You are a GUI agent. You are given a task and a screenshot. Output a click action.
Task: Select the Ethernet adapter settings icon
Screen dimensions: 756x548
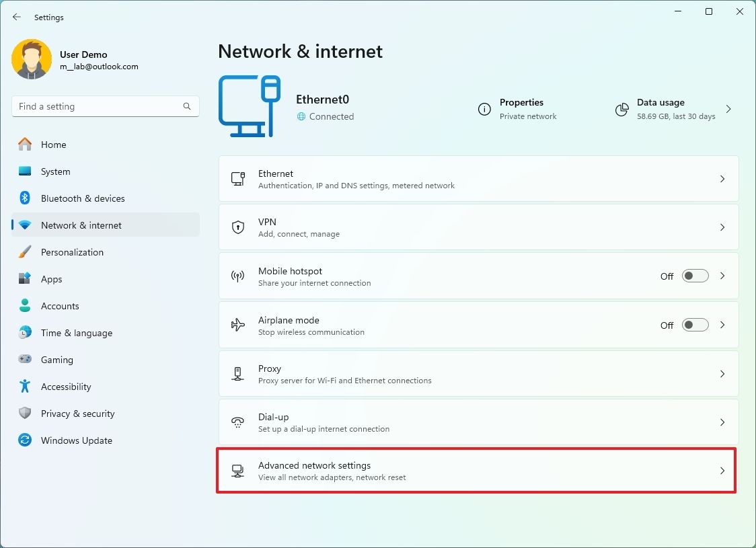(237, 179)
